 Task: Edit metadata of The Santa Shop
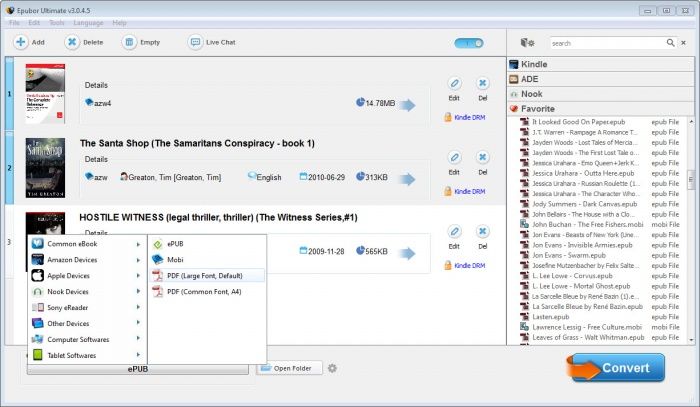pos(454,158)
